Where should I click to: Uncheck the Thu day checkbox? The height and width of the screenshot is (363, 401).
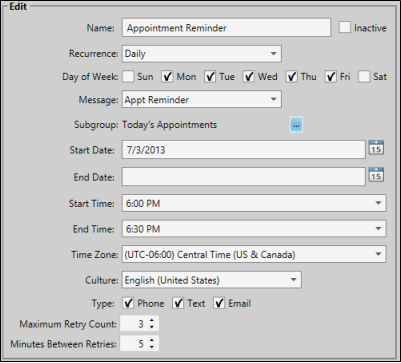coord(292,77)
